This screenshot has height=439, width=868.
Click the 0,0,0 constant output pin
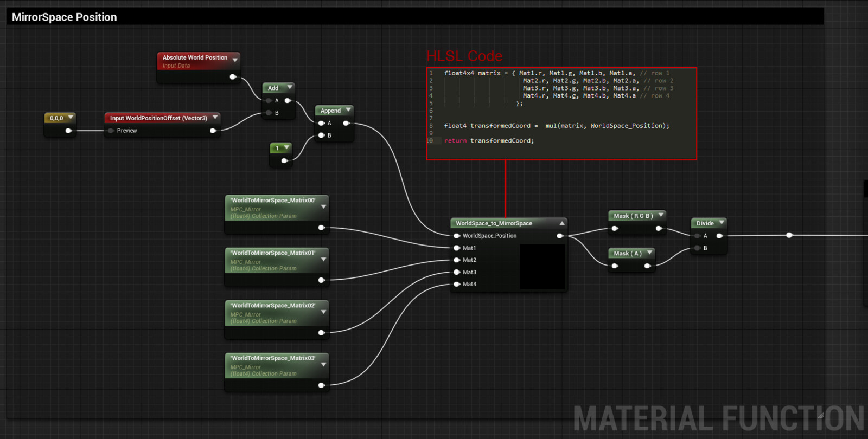[x=68, y=131]
